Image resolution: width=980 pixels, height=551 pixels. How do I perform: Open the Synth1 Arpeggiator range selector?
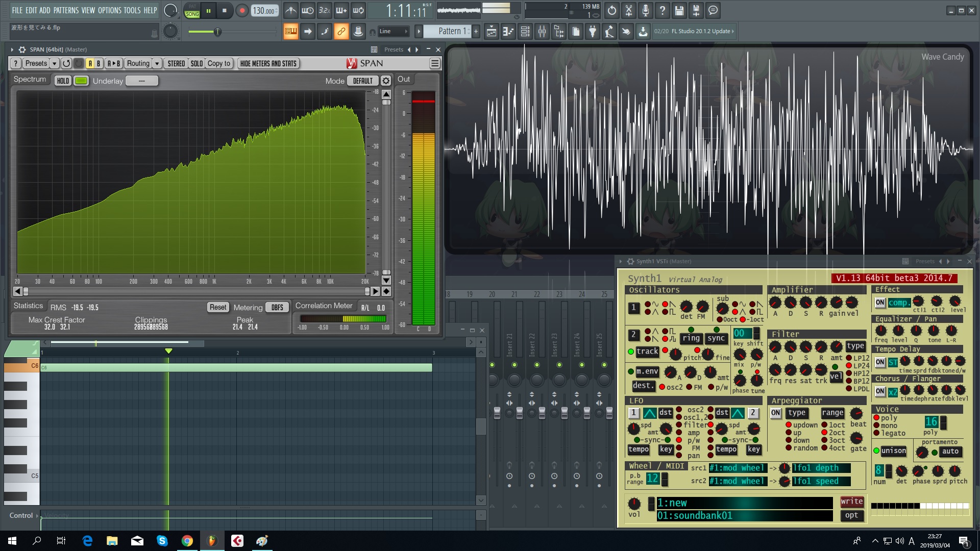click(832, 413)
